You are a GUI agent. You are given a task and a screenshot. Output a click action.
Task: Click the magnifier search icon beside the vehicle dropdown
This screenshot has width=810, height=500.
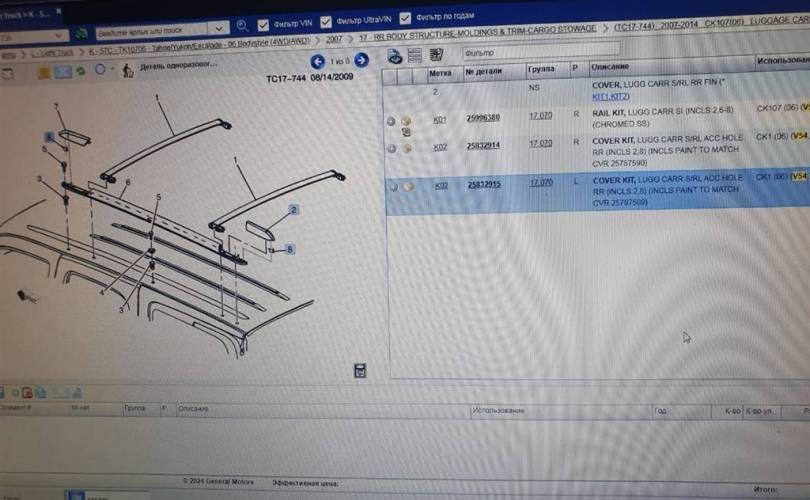(x=240, y=28)
